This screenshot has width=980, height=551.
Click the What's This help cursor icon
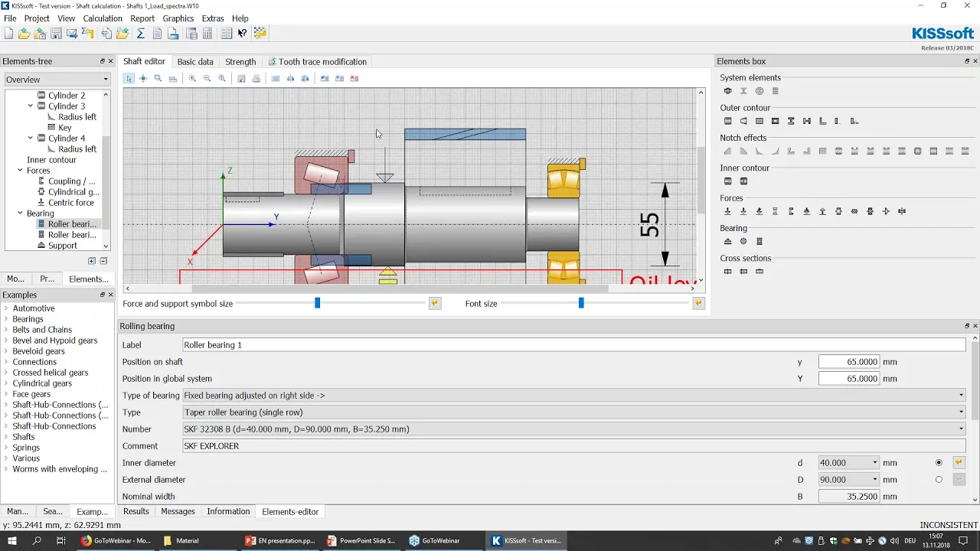[x=242, y=34]
